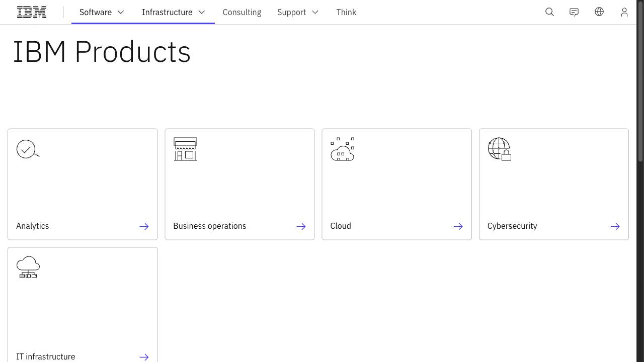Open the Support menu label
This screenshot has height=362, width=644.
pos(292,12)
